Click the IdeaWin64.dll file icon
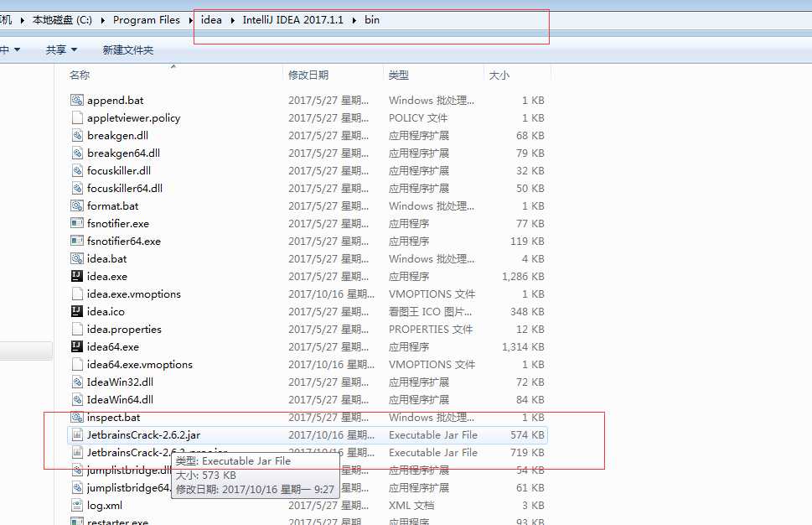 (x=76, y=399)
